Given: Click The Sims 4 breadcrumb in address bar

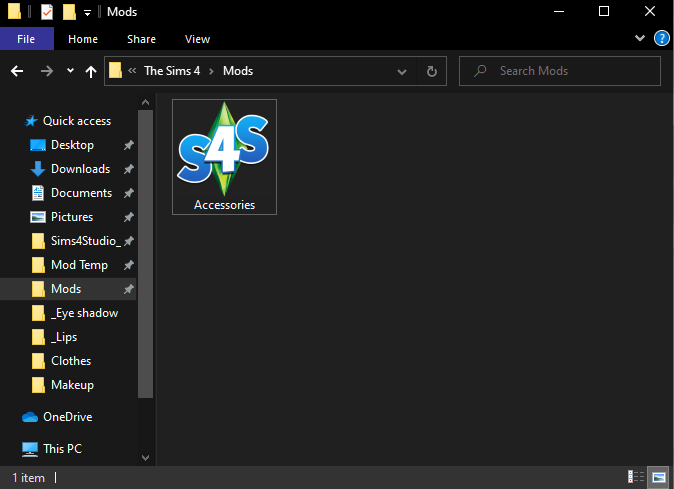Looking at the screenshot, I should (x=172, y=71).
